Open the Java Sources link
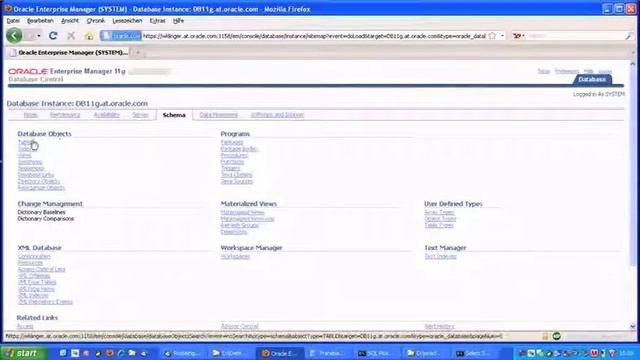This screenshot has width=640, height=360. coord(237,181)
